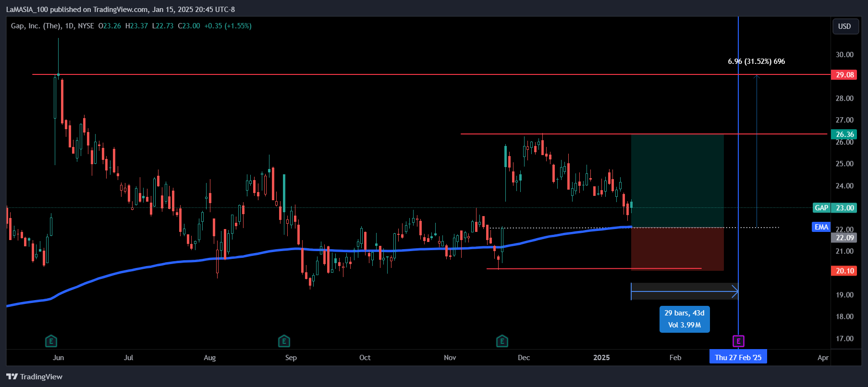
Task: Click the 2025 label on time axis
Action: coord(601,358)
